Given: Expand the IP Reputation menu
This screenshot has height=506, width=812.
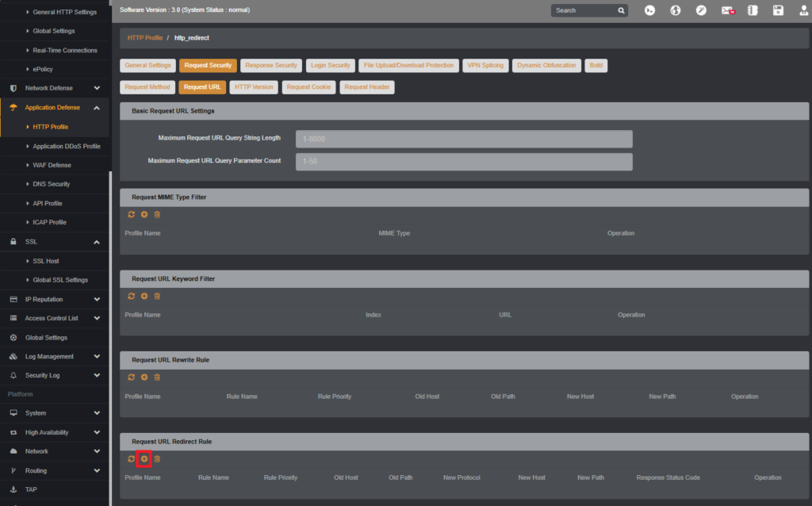Looking at the screenshot, I should point(97,299).
